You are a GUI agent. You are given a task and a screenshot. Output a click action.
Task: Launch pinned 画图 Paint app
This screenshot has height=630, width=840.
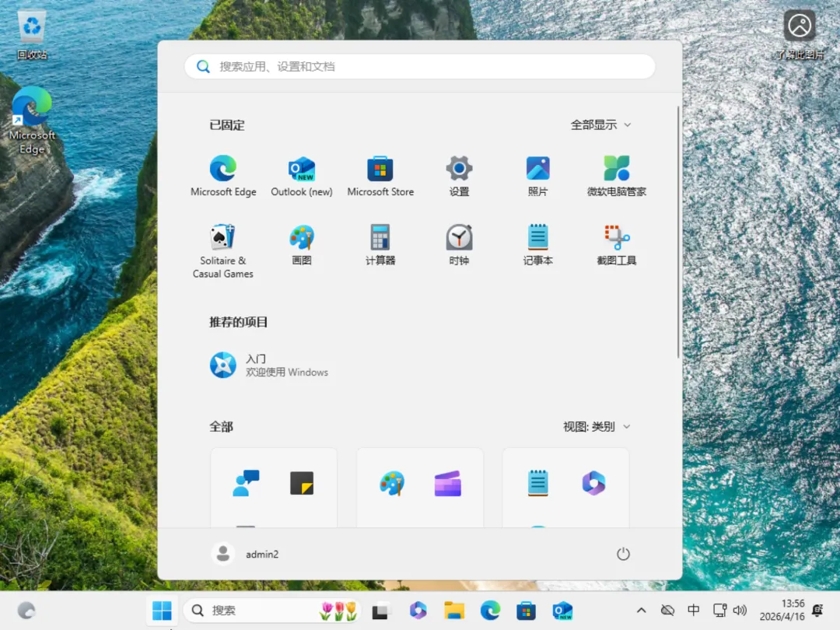coord(302,245)
